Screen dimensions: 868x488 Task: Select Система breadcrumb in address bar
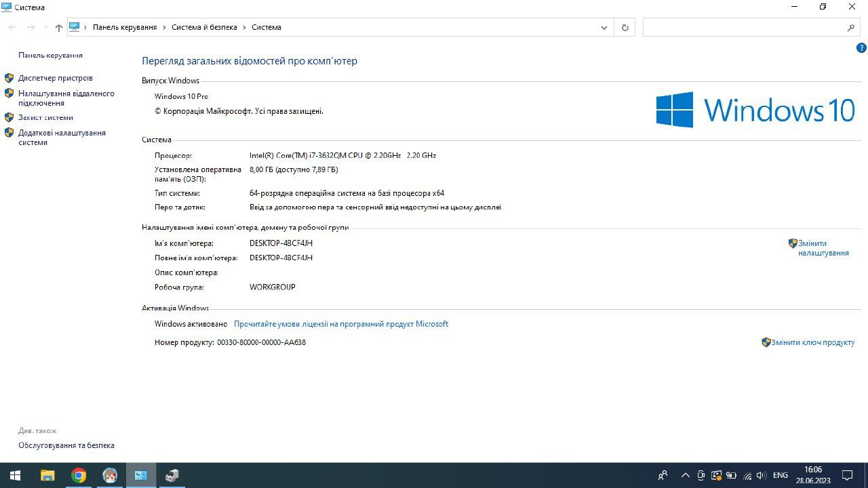click(267, 27)
